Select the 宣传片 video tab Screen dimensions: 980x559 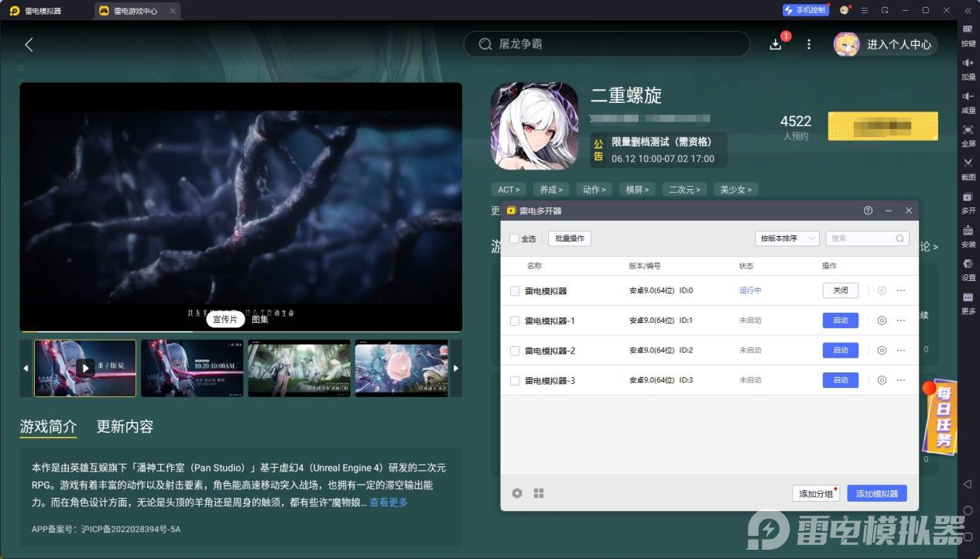(225, 319)
